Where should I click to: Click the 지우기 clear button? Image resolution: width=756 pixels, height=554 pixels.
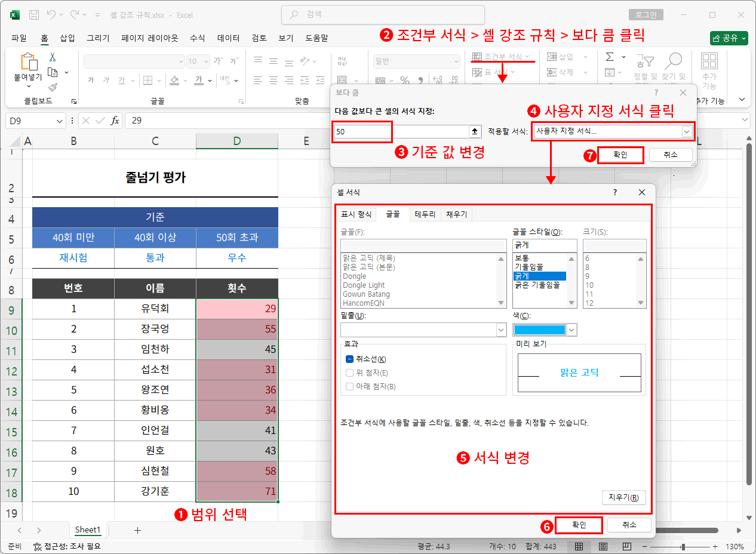623,497
